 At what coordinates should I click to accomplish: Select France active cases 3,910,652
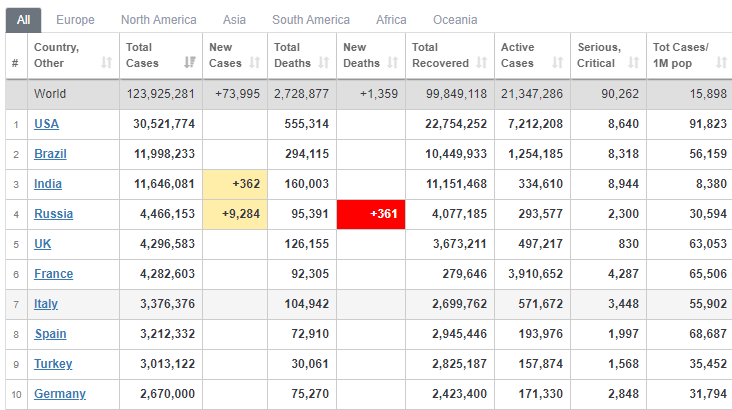[x=535, y=274]
